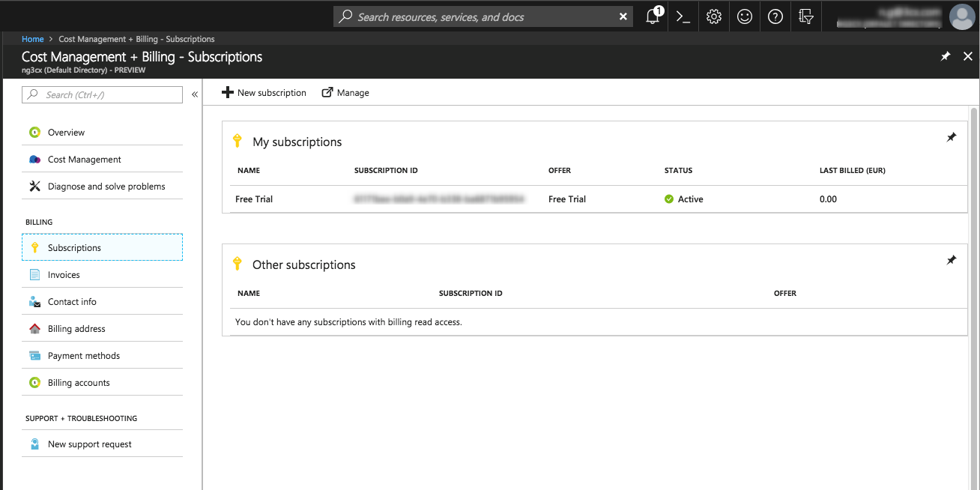Follow the Home breadcrumb link
Image resolution: width=980 pixels, height=490 pixels.
coord(32,39)
